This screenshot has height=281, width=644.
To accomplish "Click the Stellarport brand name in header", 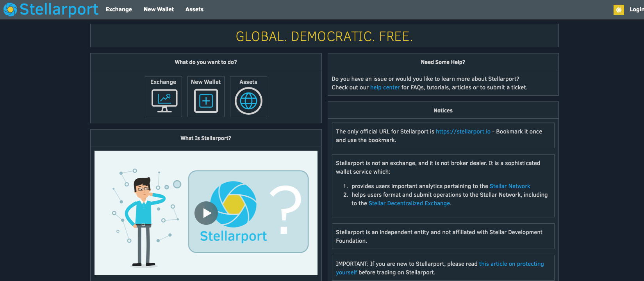I will (x=59, y=9).
